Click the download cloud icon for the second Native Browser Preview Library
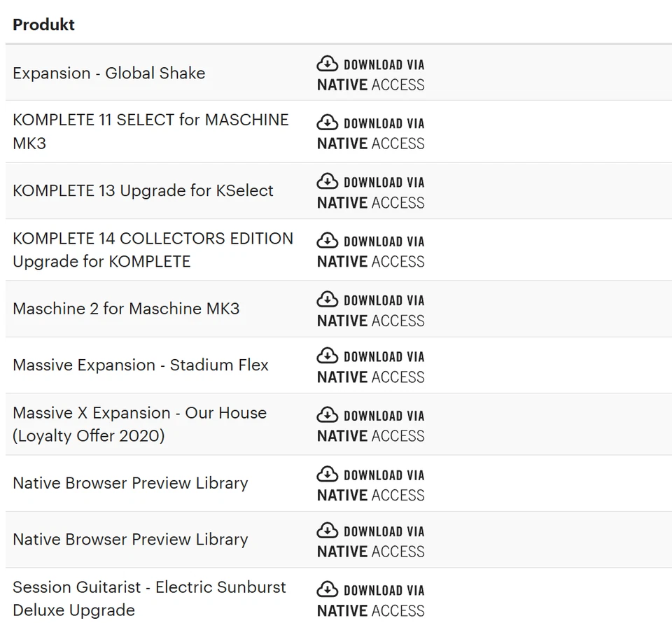Viewport: 672px width, 623px height. (326, 531)
